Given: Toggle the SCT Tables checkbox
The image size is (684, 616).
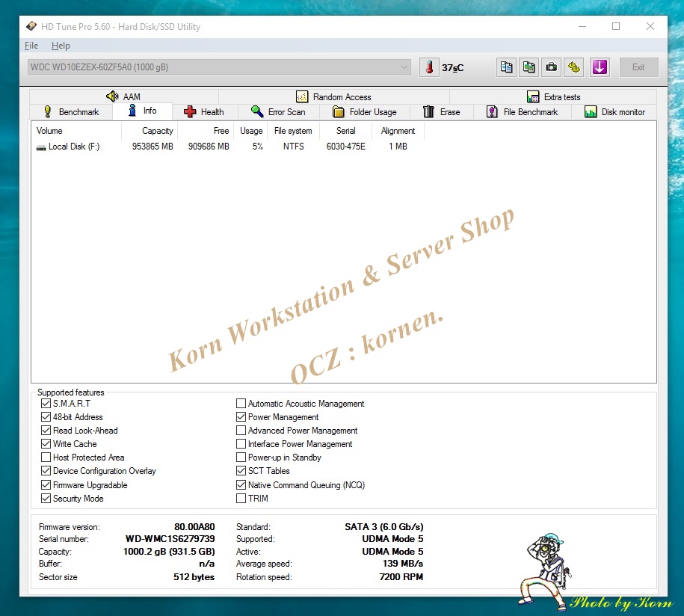Looking at the screenshot, I should pyautogui.click(x=241, y=471).
